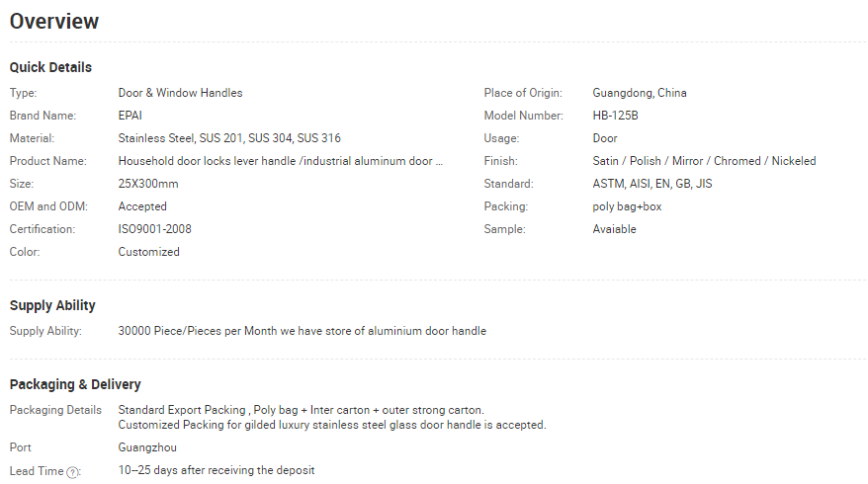Image resolution: width=868 pixels, height=484 pixels.
Task: Click the Stainless Steel material value
Action: [229, 138]
